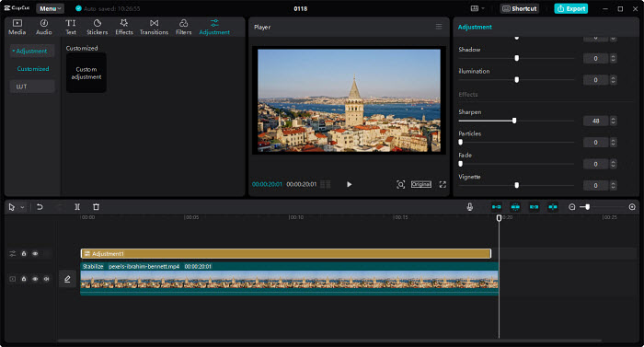Toggle clip linkage
This screenshot has width=644, height=347.
pyautogui.click(x=534, y=207)
